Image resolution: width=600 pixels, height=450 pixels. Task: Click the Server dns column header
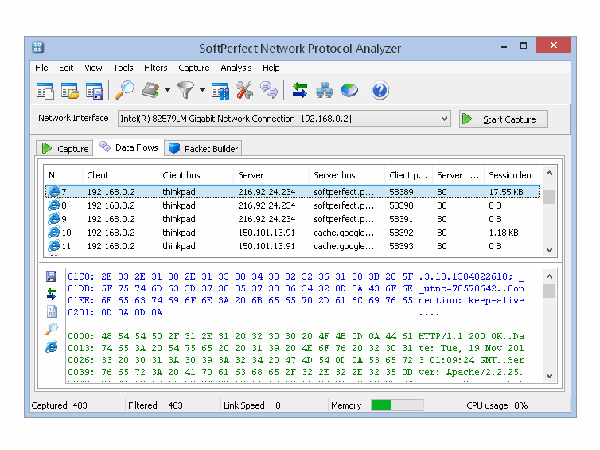point(346,175)
